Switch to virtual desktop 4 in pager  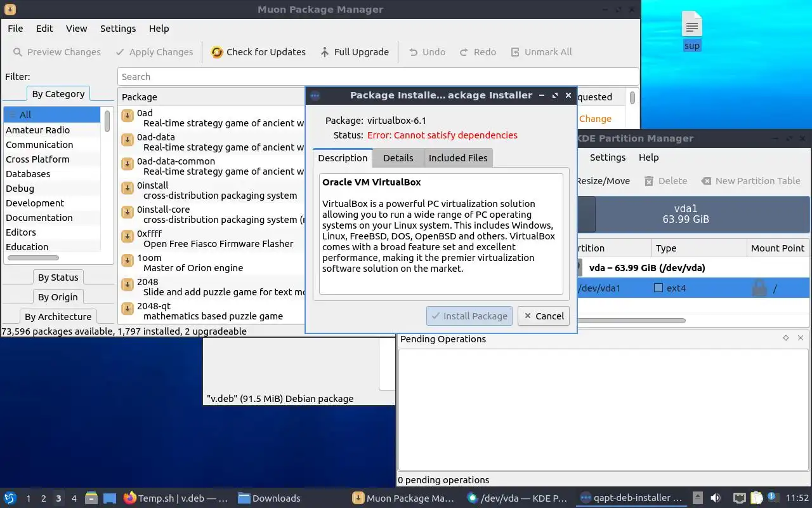[74, 498]
